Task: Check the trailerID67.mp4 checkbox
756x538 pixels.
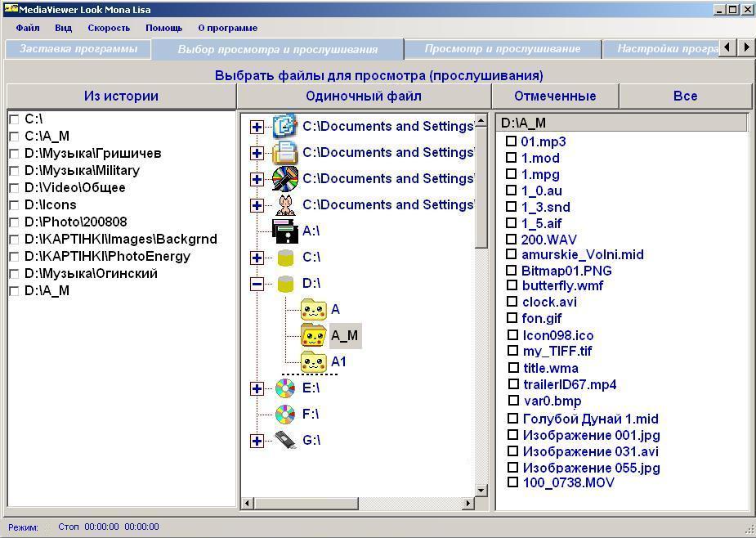Action: [513, 384]
